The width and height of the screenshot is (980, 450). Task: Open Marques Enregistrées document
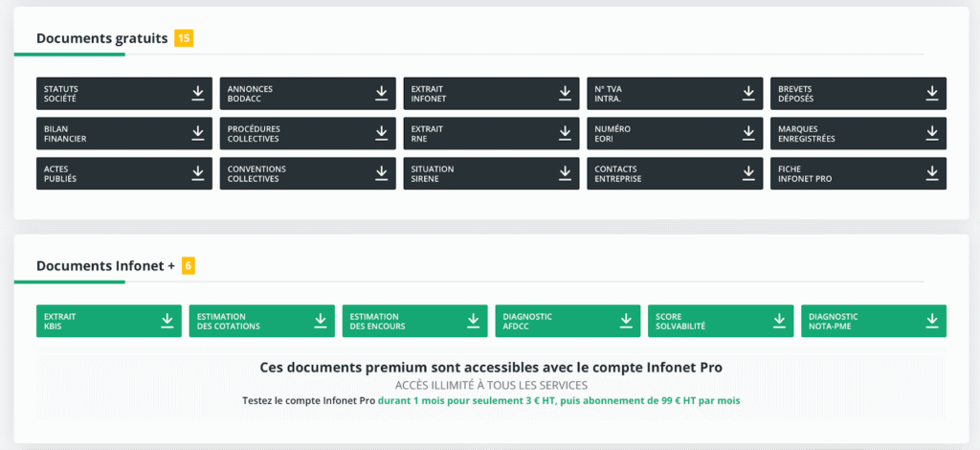pos(857,133)
